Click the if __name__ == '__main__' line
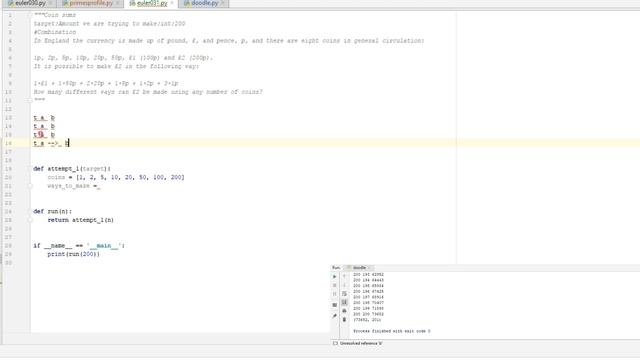This screenshot has width=640, height=360. pos(79,246)
